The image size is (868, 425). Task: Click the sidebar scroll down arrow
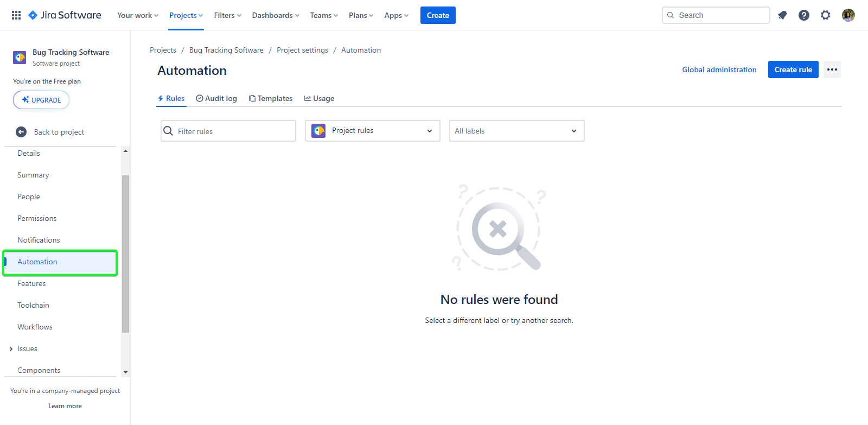[x=125, y=372]
